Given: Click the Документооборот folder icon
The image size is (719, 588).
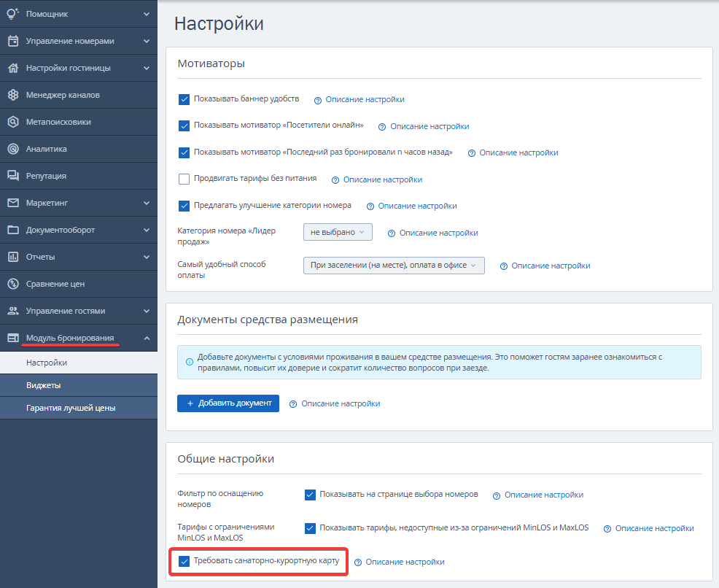Looking at the screenshot, I should click(x=13, y=230).
